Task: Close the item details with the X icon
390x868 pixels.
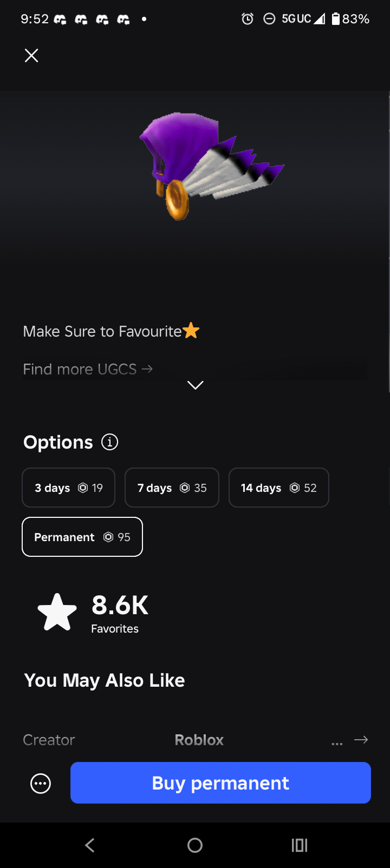Action: 31,55
